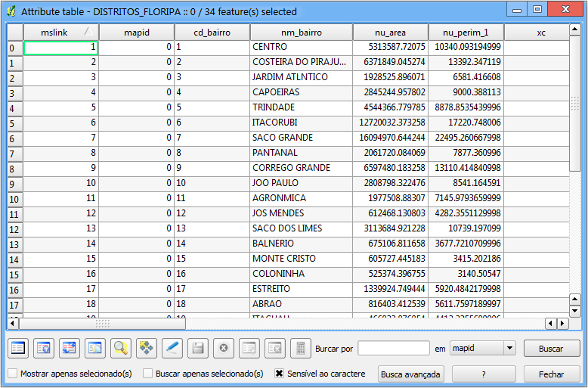The width and height of the screenshot is (588, 388).
Task: Click the JARDIM ATLNTICO cell
Action: [x=302, y=77]
